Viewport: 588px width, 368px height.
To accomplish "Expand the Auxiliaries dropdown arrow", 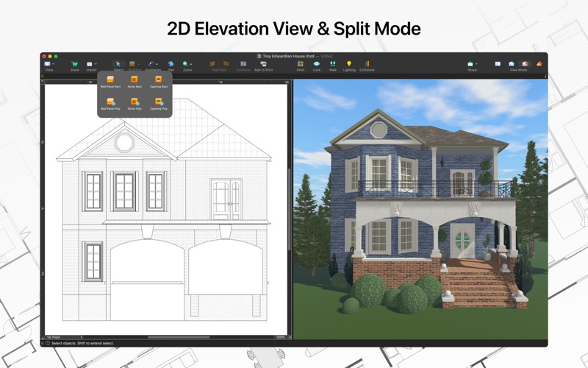I will pos(157,64).
